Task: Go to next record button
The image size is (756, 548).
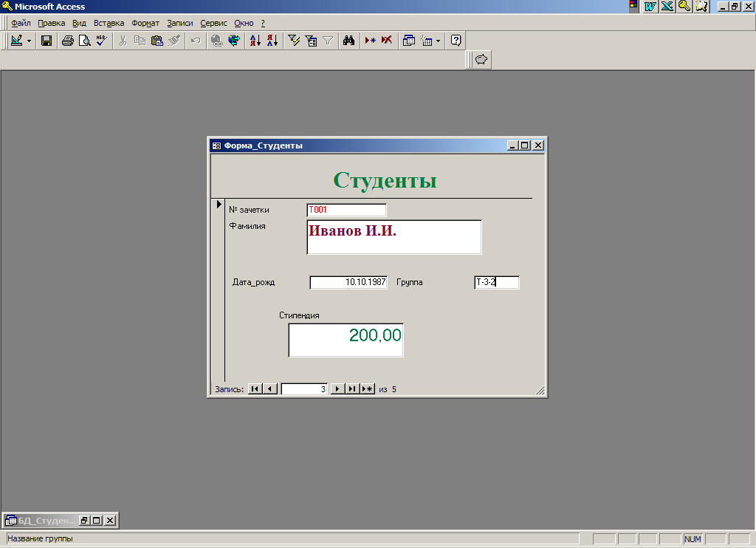Action: click(337, 388)
